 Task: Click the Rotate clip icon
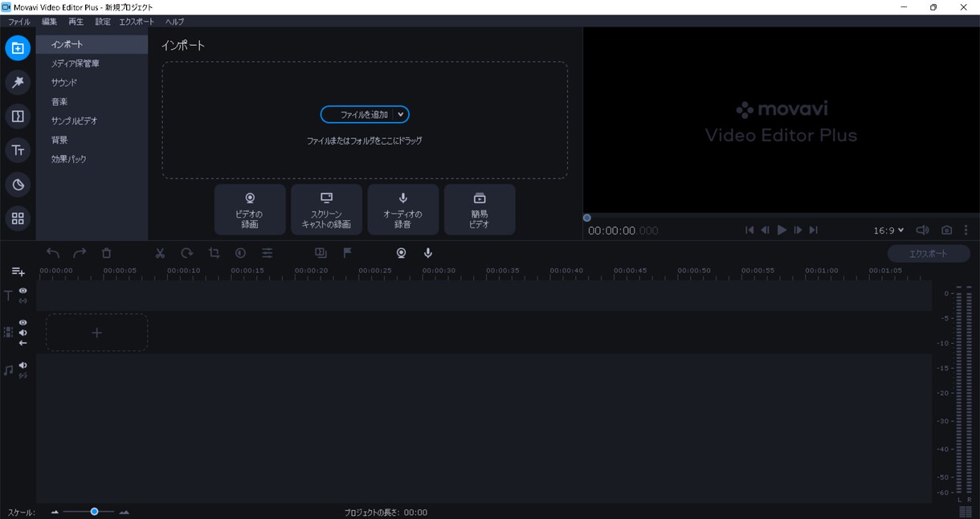click(x=186, y=253)
